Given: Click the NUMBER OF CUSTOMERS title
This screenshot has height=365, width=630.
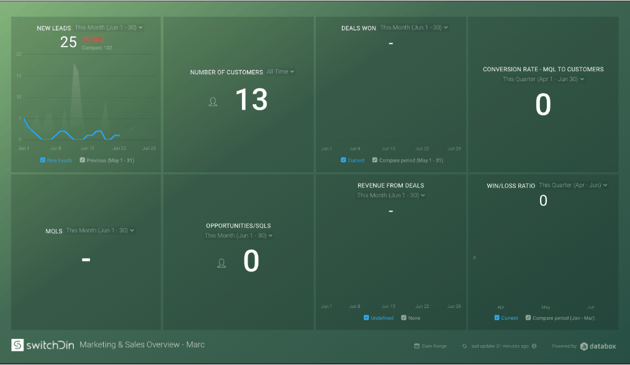Looking at the screenshot, I should coord(227,72).
